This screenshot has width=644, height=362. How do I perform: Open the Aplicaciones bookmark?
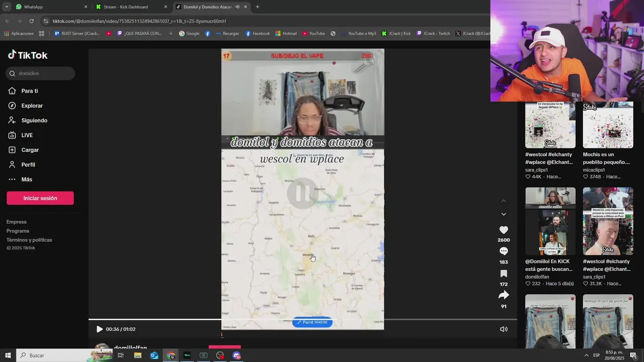click(x=19, y=34)
